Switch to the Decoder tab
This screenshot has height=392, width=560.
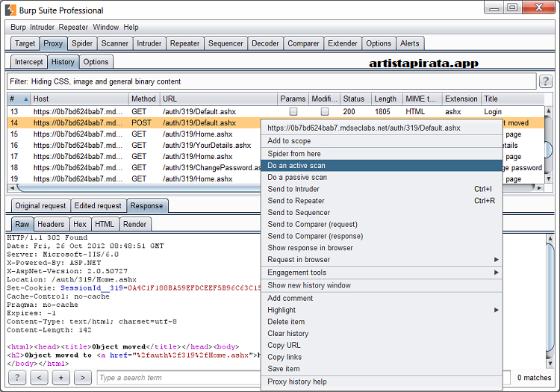[x=265, y=43]
